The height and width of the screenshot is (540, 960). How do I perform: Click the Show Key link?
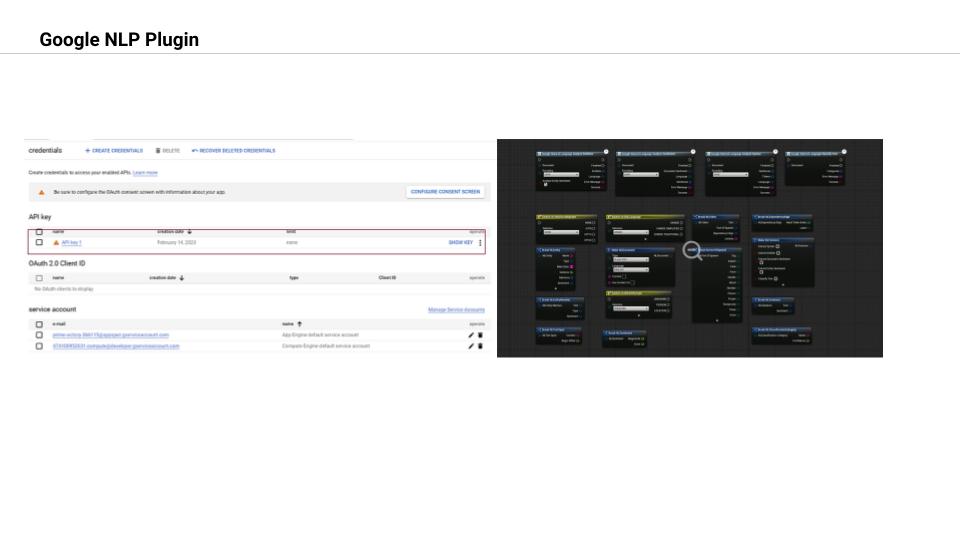[x=460, y=242]
